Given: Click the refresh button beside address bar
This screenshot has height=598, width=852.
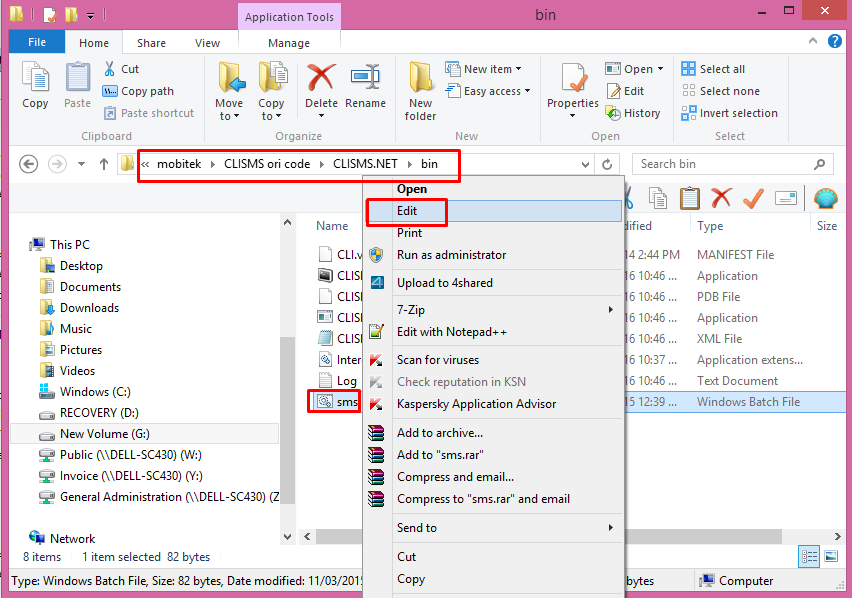Looking at the screenshot, I should tap(607, 164).
